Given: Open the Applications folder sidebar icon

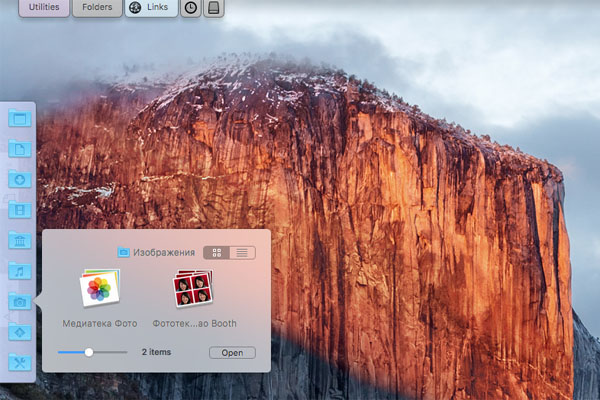Looking at the screenshot, I should [x=19, y=331].
